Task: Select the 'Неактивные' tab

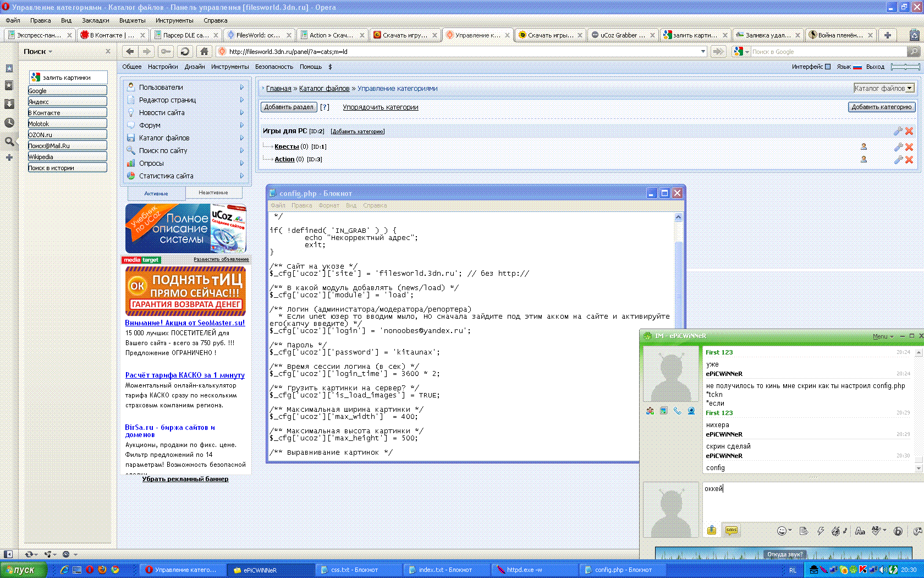Action: [213, 193]
